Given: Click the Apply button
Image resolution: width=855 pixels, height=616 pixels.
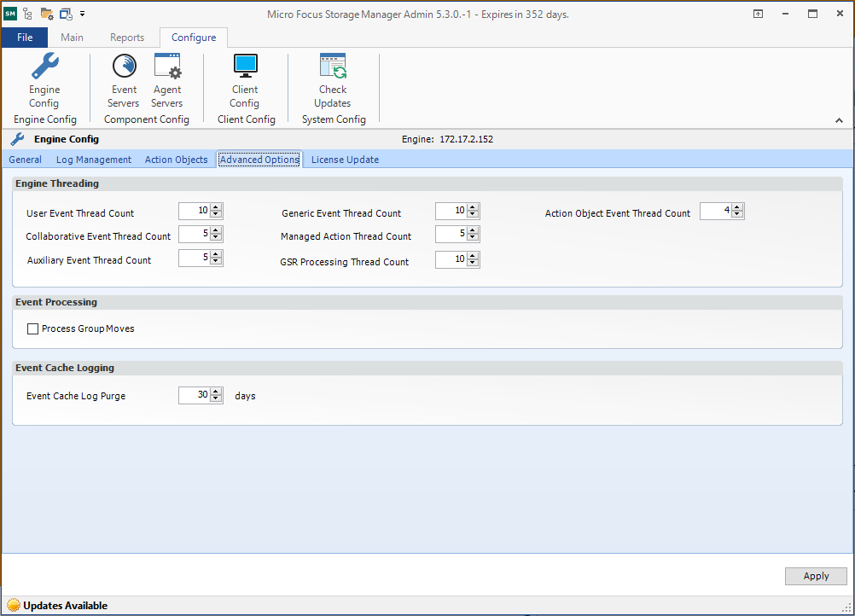Looking at the screenshot, I should [816, 576].
